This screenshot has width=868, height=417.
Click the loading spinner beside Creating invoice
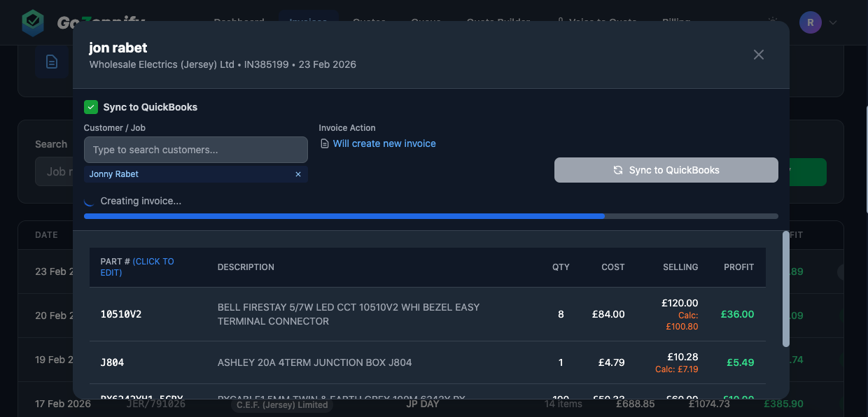(x=90, y=200)
